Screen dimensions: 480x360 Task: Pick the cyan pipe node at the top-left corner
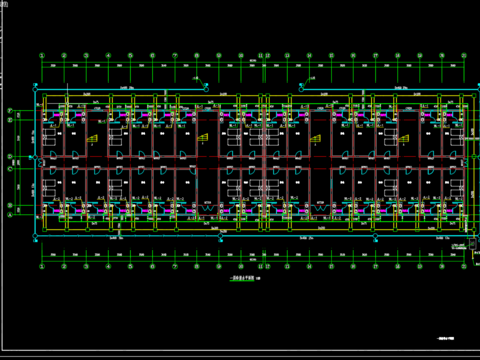[35, 89]
